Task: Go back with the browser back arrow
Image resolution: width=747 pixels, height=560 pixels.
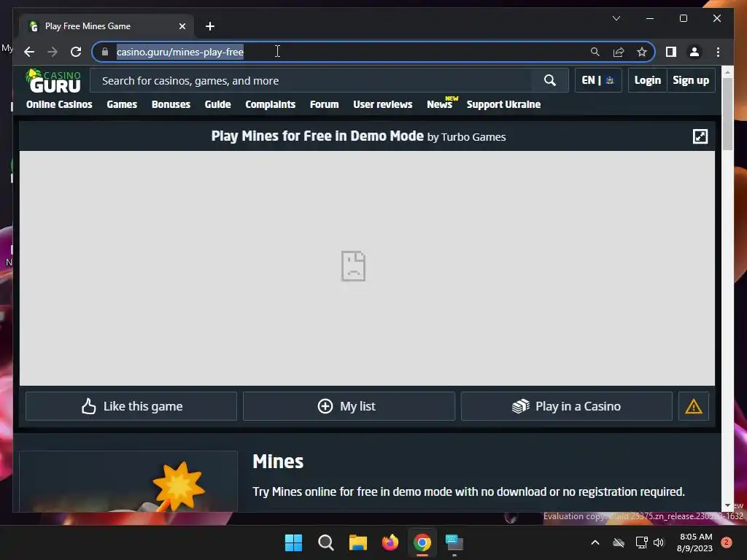Action: [29, 52]
